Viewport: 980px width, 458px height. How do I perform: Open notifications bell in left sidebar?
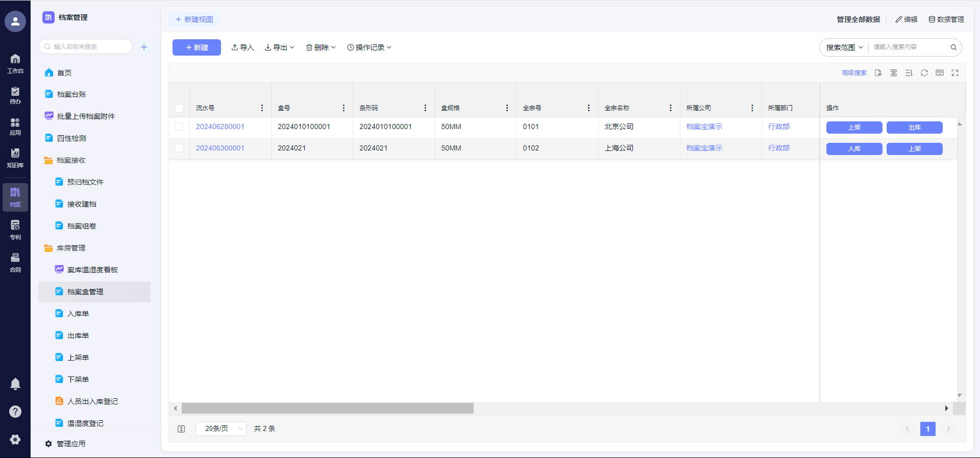[15, 384]
